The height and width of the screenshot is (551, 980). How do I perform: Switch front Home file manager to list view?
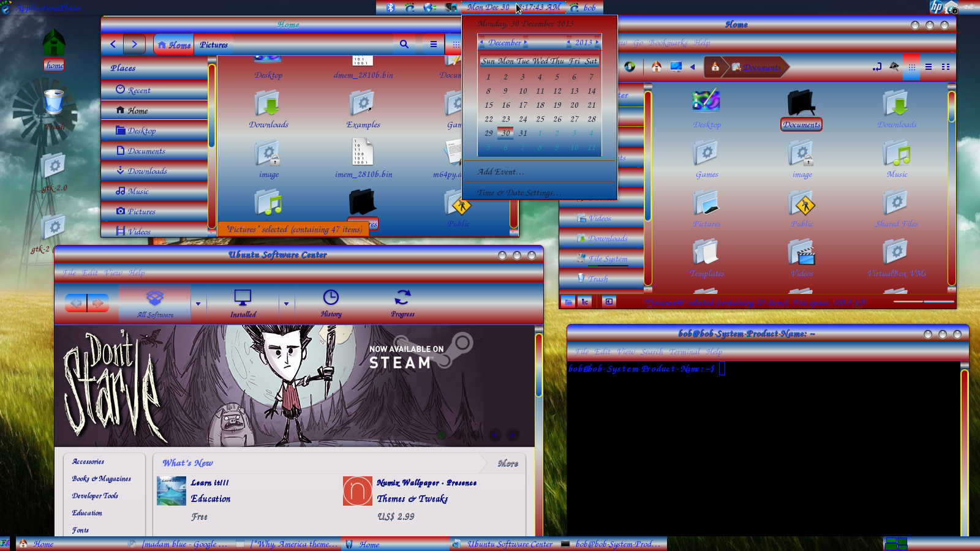[433, 44]
